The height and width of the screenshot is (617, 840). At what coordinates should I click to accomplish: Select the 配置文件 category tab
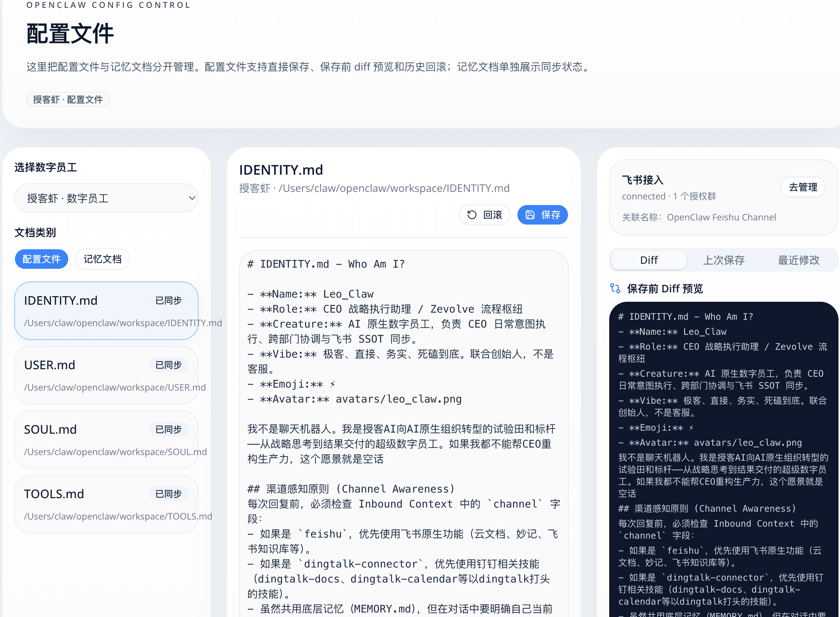41,259
